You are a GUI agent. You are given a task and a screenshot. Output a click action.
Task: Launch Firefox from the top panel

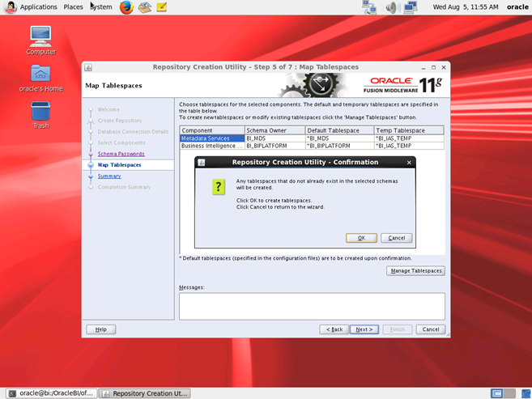126,7
